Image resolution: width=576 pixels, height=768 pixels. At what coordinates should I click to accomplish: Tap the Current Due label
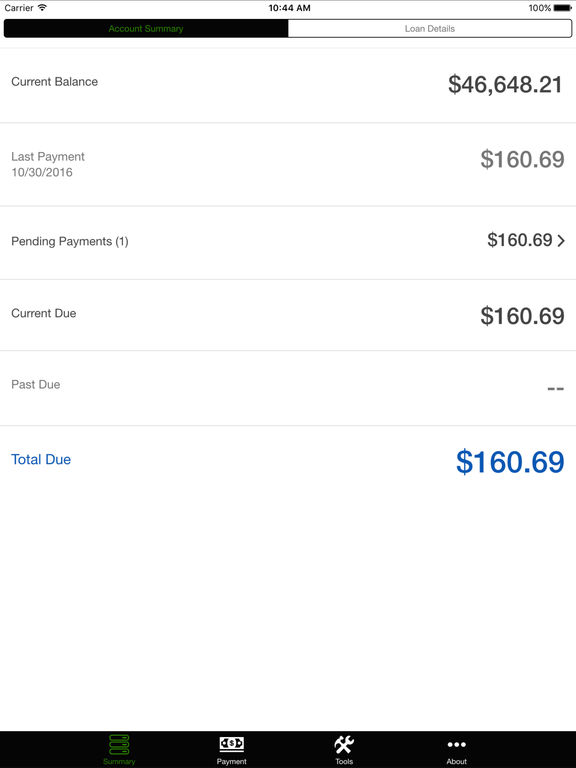point(44,313)
